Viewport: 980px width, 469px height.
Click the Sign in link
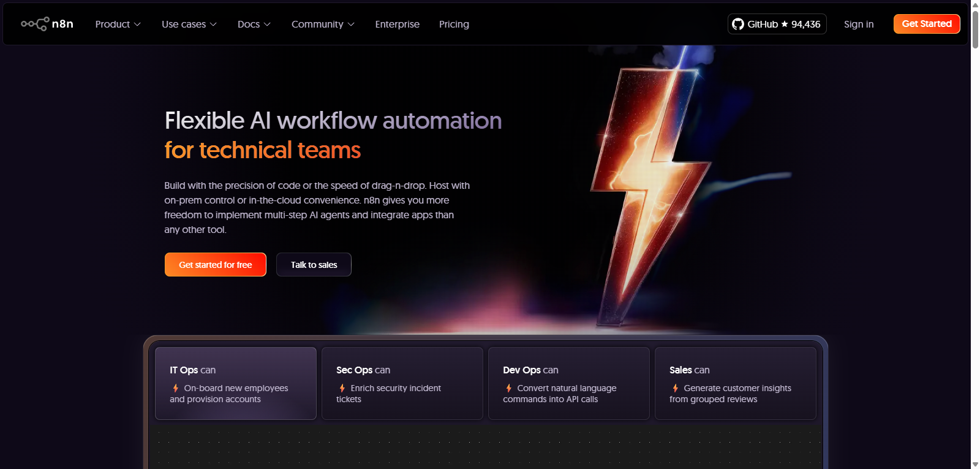coord(858,24)
